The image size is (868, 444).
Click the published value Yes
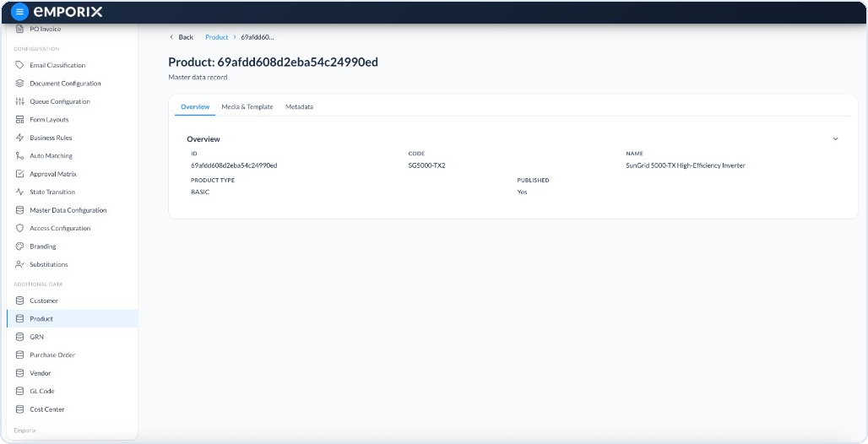pos(522,192)
